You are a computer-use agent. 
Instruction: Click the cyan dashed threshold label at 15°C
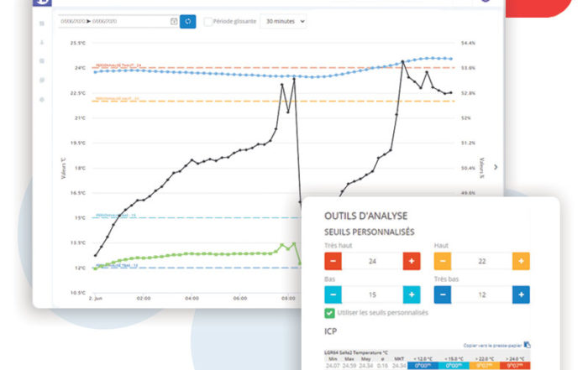(x=116, y=216)
